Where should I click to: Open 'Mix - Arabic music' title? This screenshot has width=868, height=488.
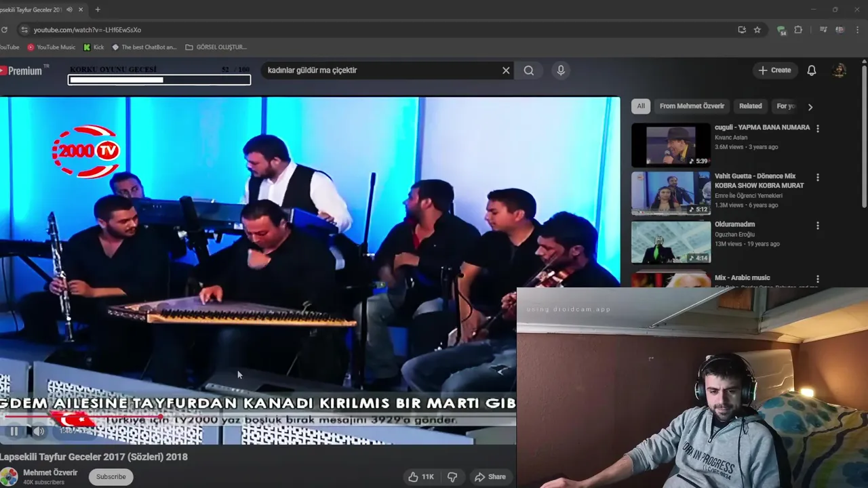742,278
